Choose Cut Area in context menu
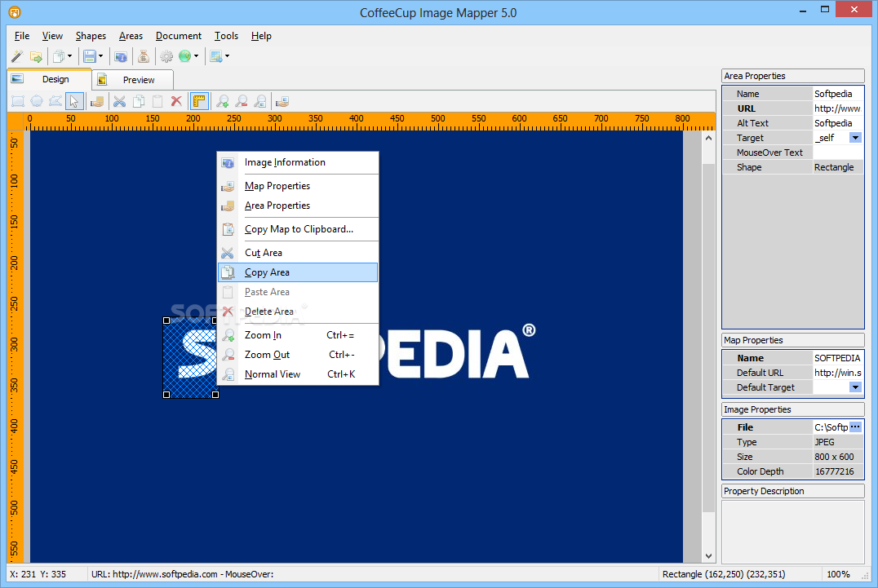Screen dimensions: 878x588 298,252
